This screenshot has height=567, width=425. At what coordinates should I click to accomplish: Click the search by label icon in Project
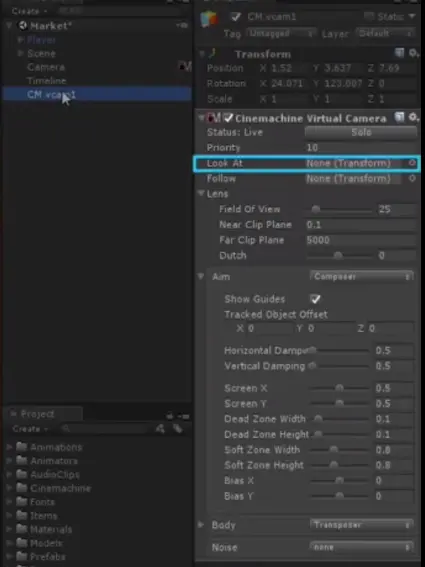coord(177,429)
